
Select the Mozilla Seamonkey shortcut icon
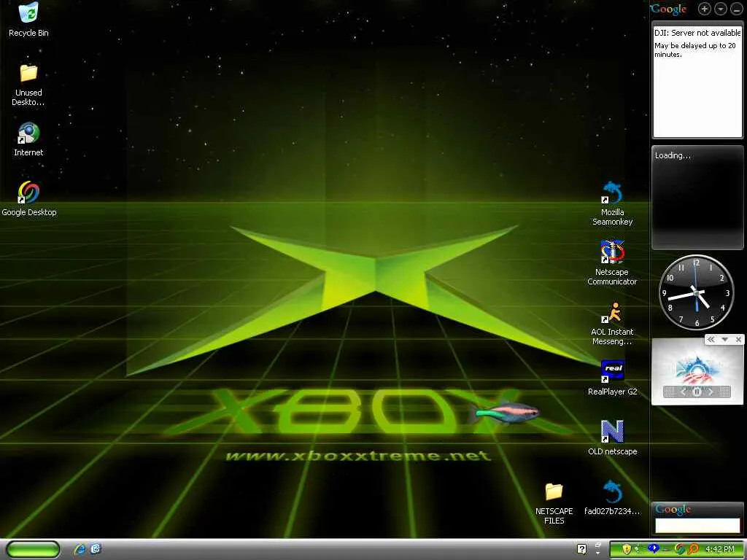point(612,192)
